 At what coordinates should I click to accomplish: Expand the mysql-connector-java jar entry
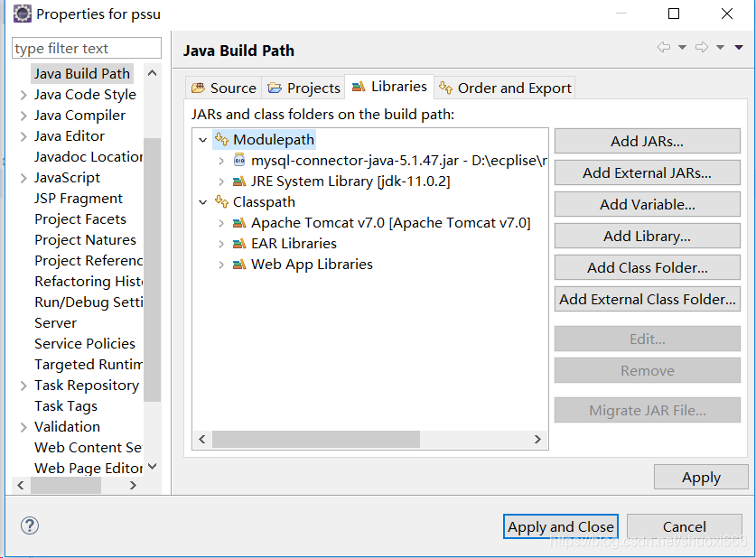coord(220,161)
